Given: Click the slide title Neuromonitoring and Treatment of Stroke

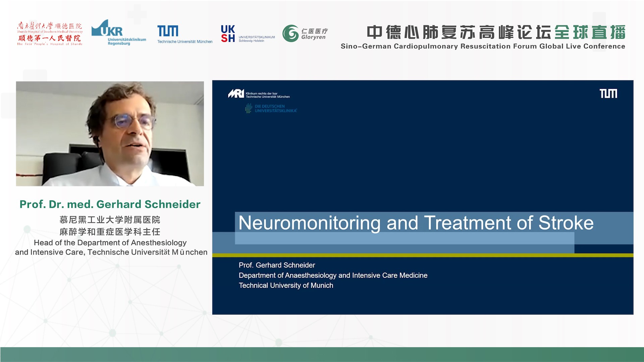Looking at the screenshot, I should pos(416,223).
